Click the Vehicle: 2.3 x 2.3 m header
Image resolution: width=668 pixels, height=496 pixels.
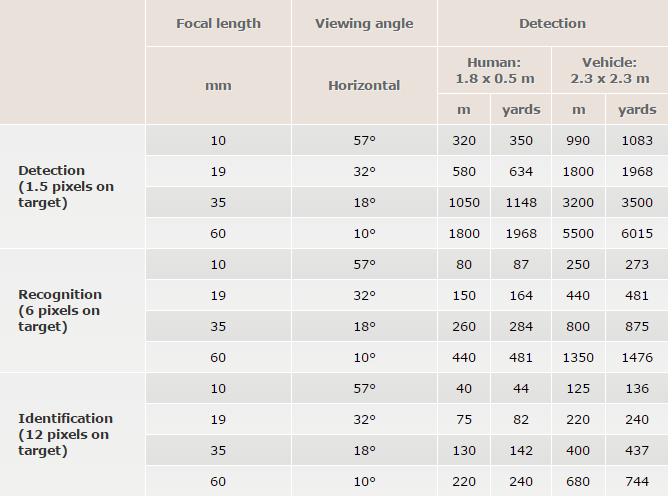(x=609, y=69)
